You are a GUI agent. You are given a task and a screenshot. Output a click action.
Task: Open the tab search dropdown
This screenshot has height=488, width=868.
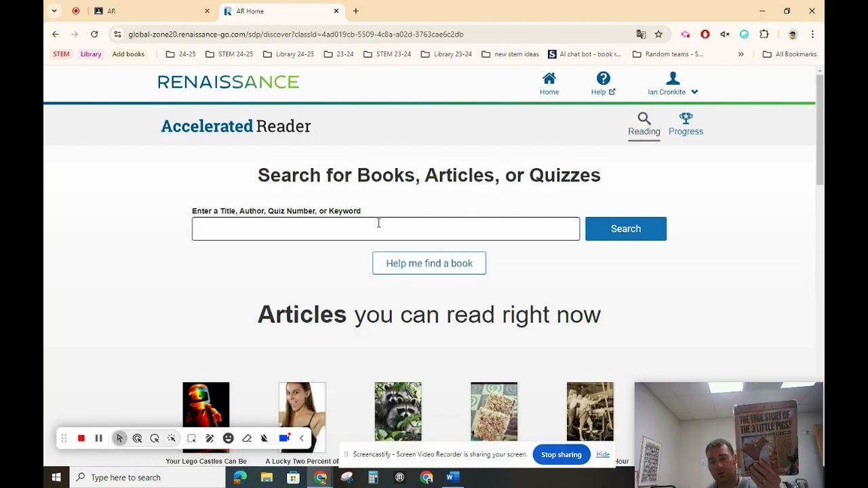54,11
